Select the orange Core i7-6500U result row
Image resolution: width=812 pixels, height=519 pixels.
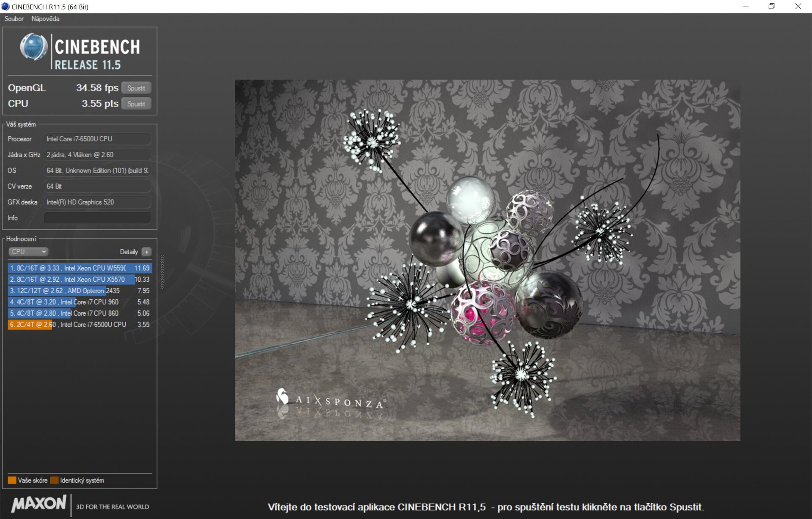tap(80, 324)
